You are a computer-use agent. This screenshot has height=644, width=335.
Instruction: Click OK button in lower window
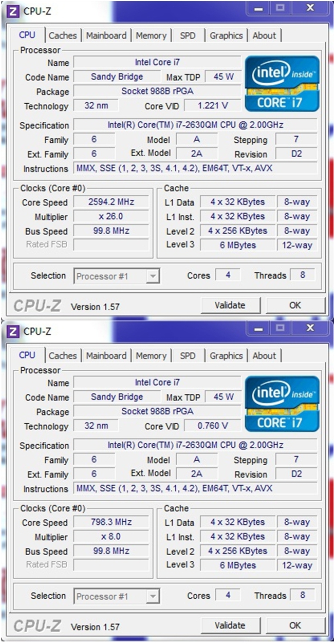pyautogui.click(x=295, y=625)
